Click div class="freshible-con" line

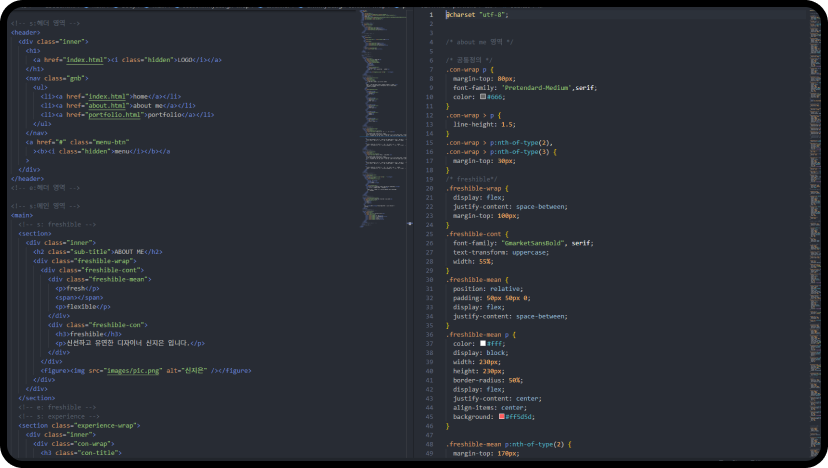tap(98, 325)
